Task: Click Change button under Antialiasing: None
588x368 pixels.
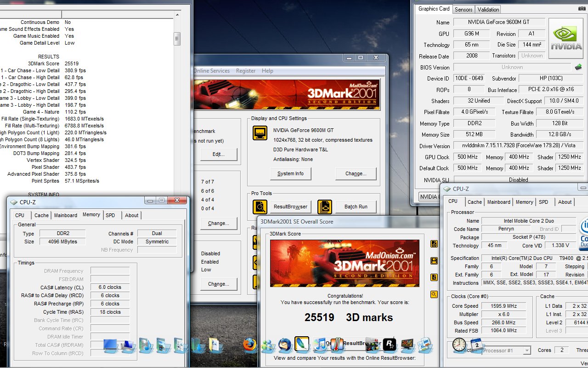Action: pyautogui.click(x=356, y=173)
